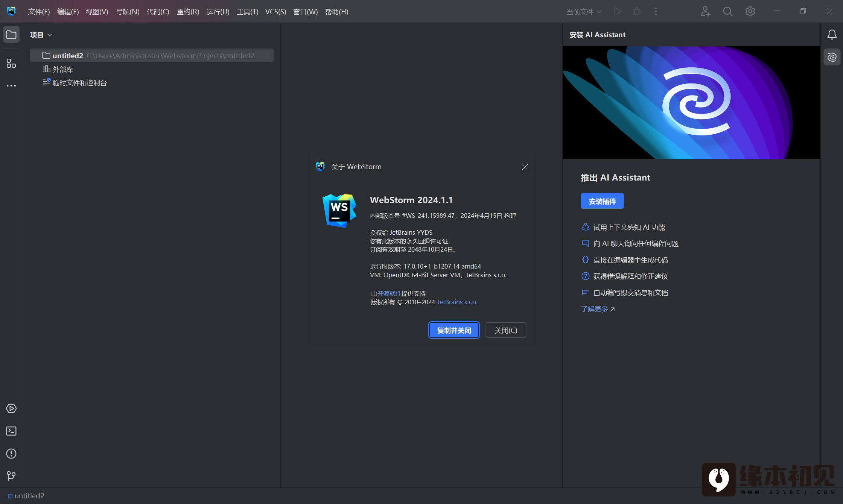Viewport: 843px width, 504px height.
Task: Click 试用上下文感知 AI 功能 text
Action: coord(629,227)
